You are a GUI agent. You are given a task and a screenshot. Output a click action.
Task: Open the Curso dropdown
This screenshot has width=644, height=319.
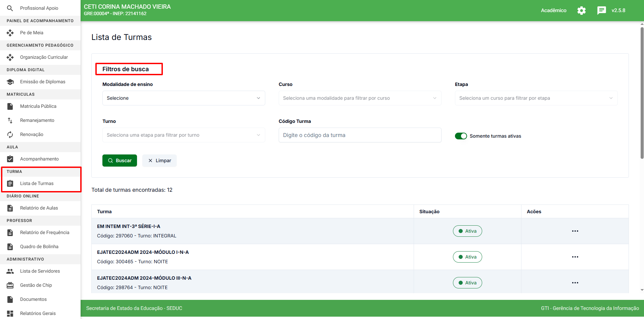pos(360,98)
